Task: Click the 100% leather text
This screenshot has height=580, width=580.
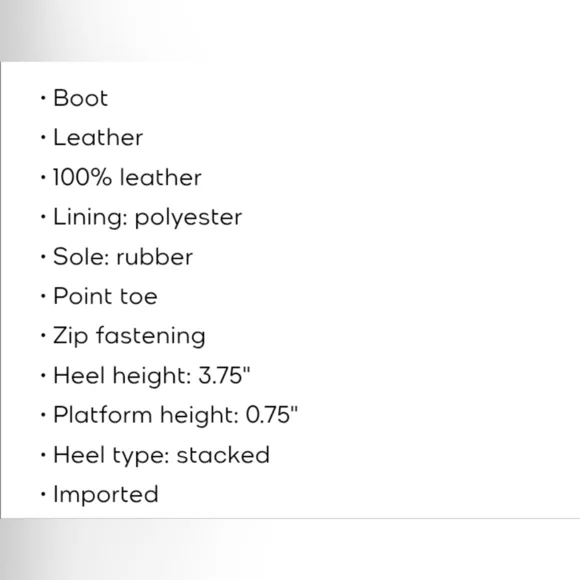Action: [x=127, y=177]
